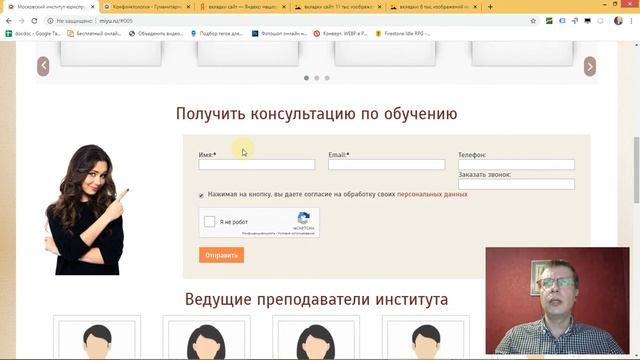Click the Получить консультацию по обучению heading
Image resolution: width=640 pixels, height=360 pixels.
click(x=316, y=113)
